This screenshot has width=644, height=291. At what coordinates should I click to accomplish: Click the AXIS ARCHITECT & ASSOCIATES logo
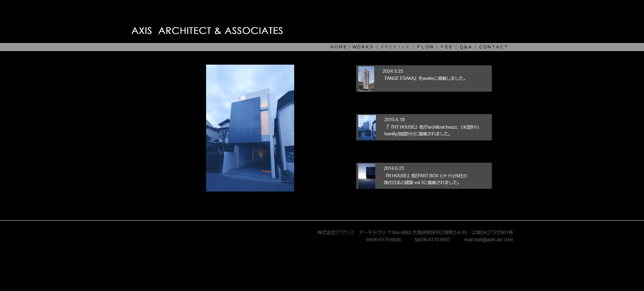pyautogui.click(x=207, y=31)
